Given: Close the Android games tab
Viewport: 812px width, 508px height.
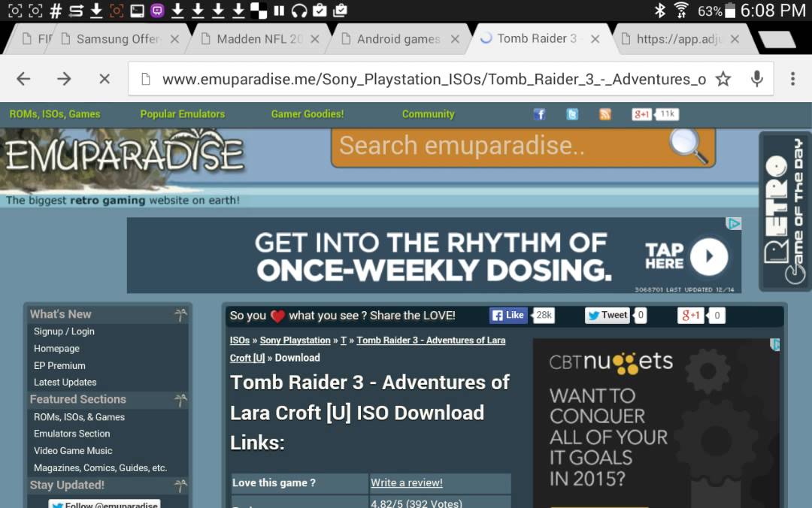Looking at the screenshot, I should 455,39.
